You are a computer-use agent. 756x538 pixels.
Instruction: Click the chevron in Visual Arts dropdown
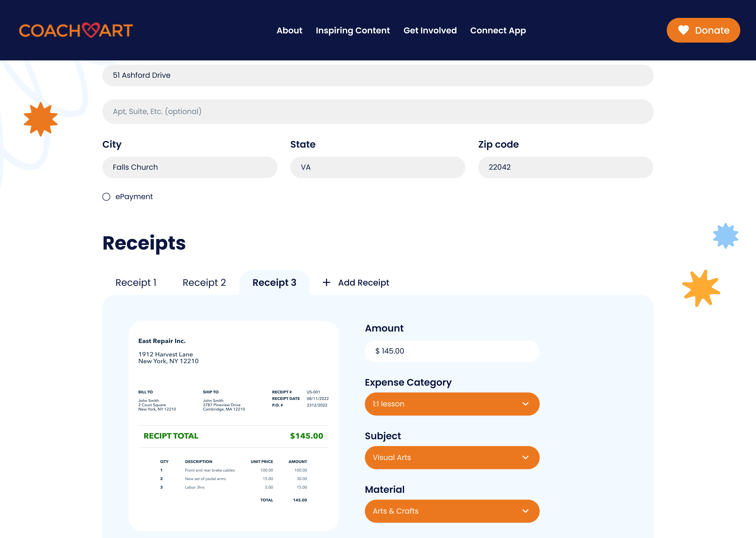525,457
